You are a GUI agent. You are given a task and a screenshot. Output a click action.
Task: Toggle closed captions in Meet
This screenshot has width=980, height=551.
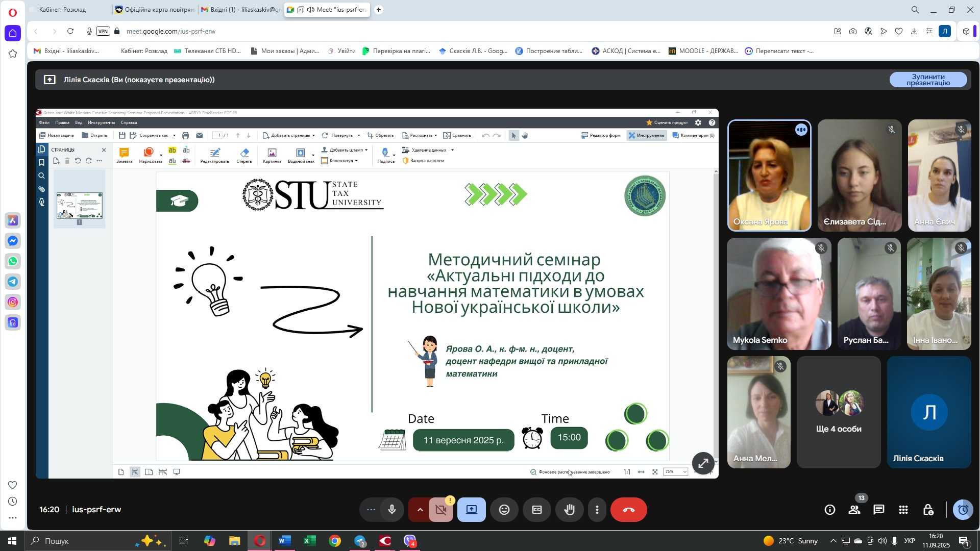coord(537,510)
